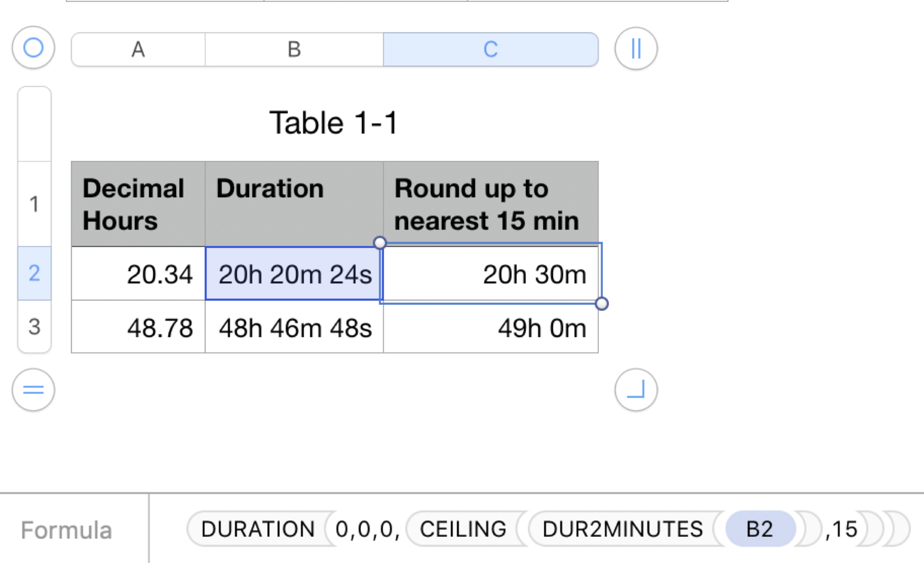Select the cell showing 20h 20m 24s

click(x=294, y=275)
